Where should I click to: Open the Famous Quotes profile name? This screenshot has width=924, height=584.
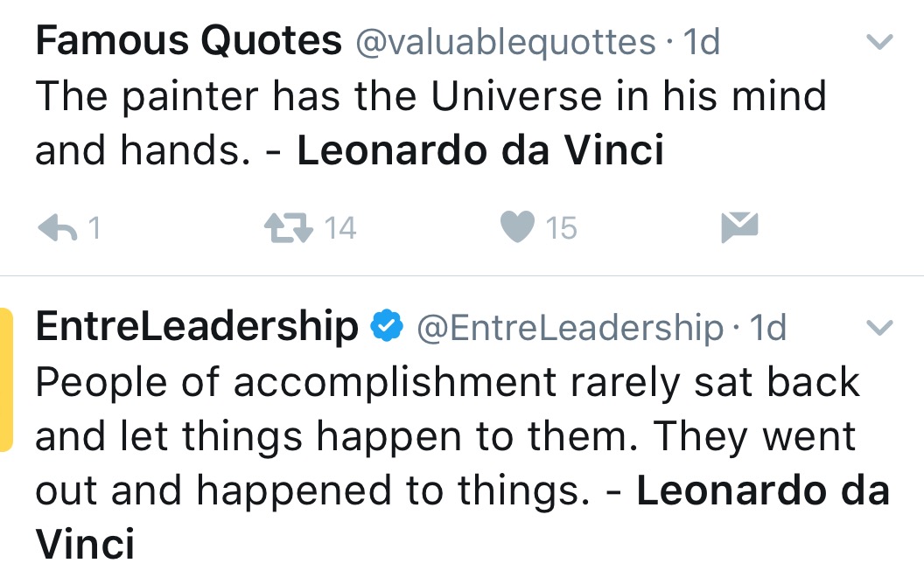(x=189, y=40)
